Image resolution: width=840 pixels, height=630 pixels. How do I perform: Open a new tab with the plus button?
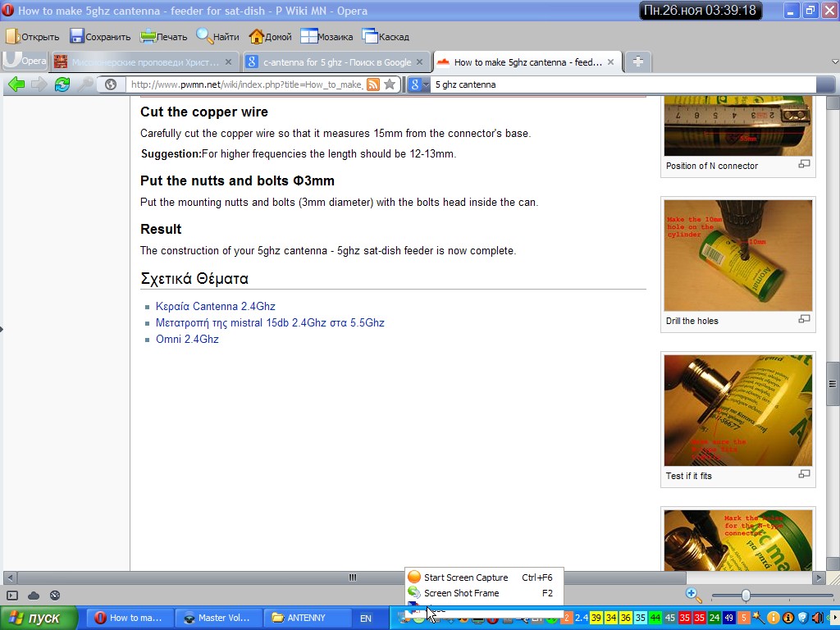(637, 62)
